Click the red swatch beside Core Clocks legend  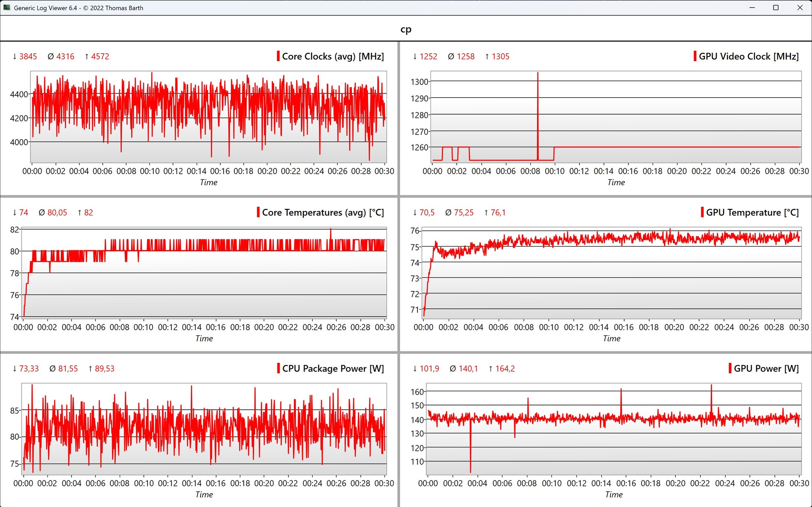point(278,56)
